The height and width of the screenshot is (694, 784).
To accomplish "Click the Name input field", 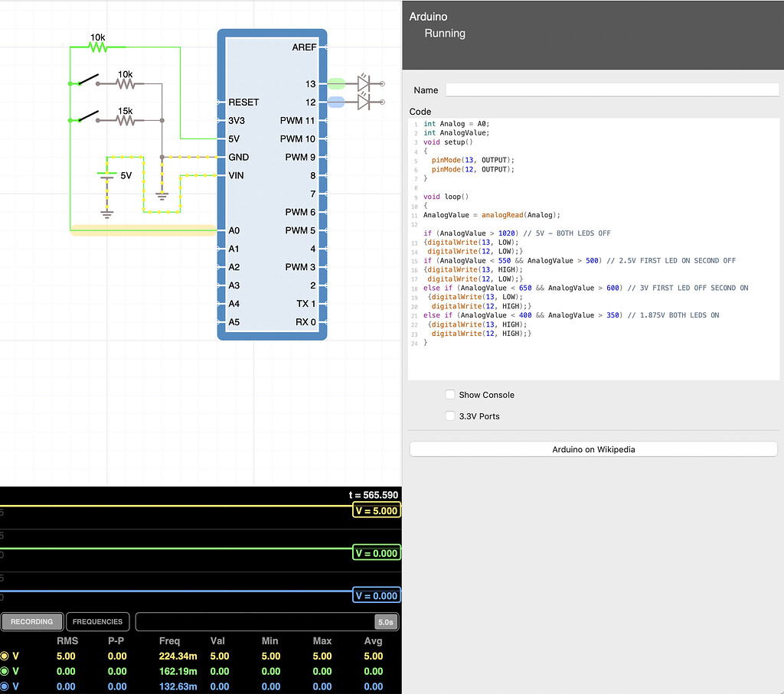I will (x=612, y=90).
